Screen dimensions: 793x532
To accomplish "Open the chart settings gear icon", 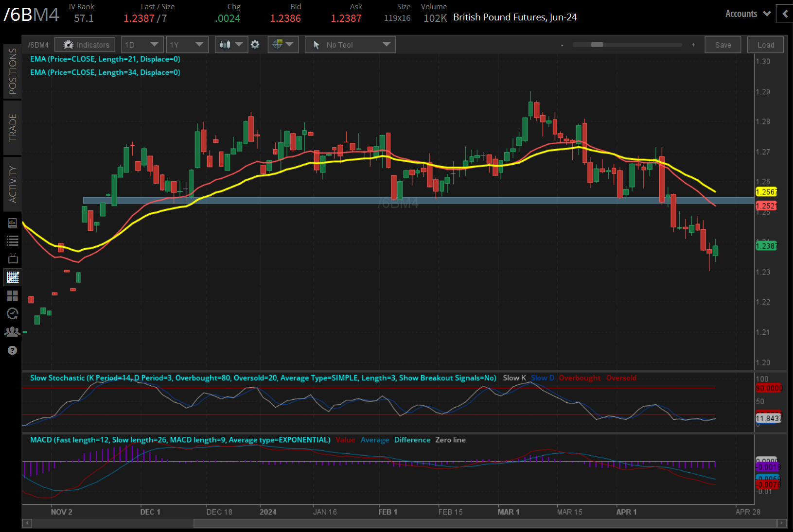I will click(255, 45).
